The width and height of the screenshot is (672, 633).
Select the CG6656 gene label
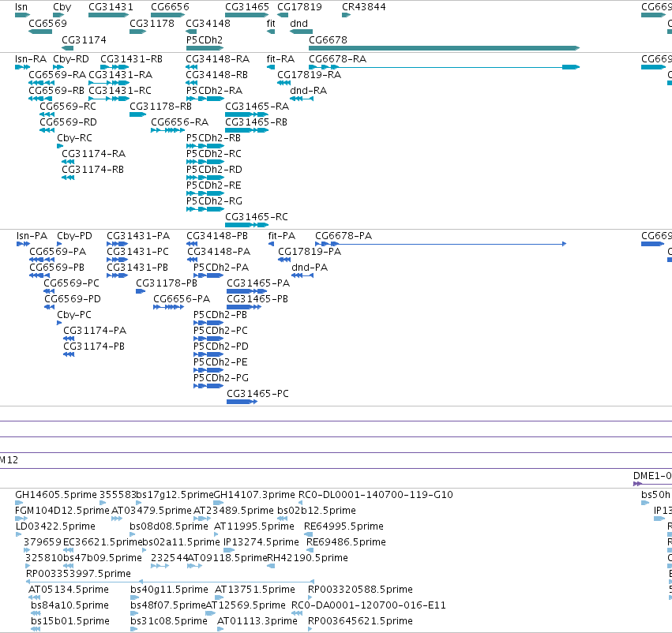pyautogui.click(x=170, y=7)
